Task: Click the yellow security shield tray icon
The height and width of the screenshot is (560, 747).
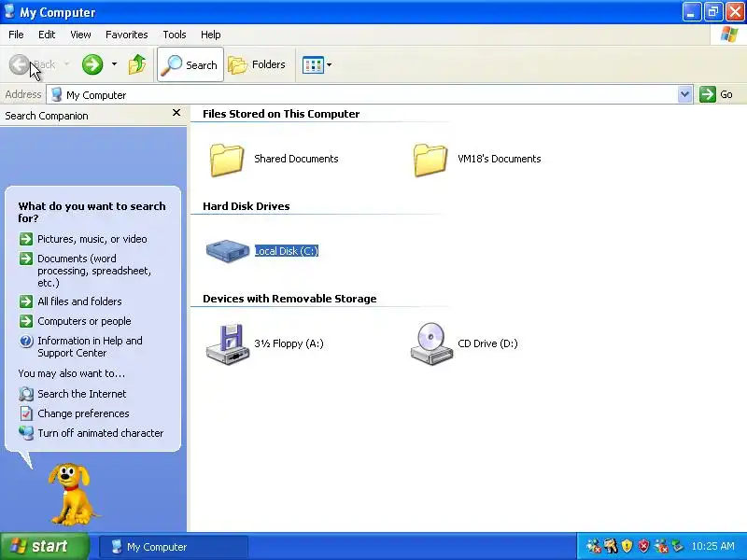Action: click(627, 546)
